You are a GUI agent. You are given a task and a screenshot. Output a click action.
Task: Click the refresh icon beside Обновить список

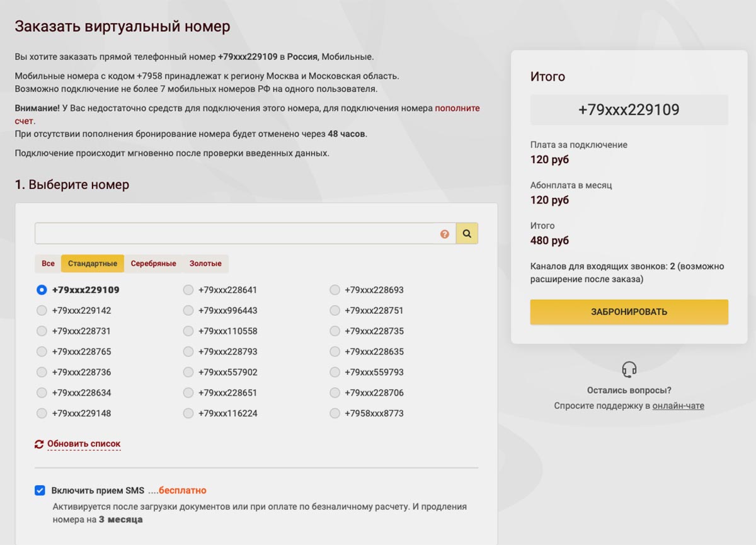[39, 444]
